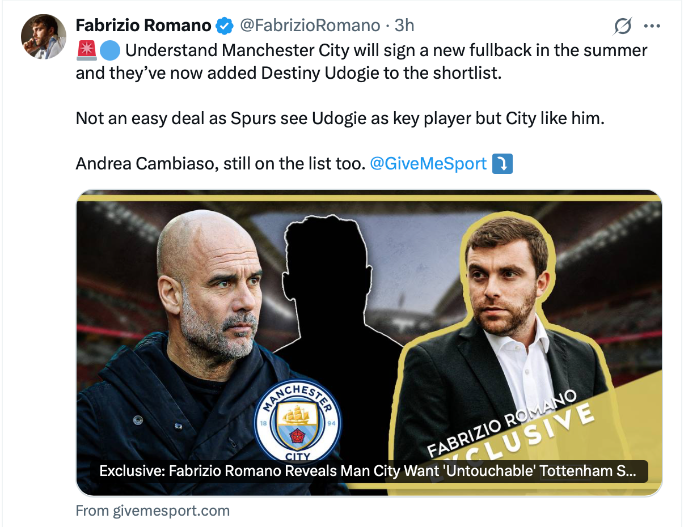
Task: Click the suited man's photo on card right
Action: point(500,320)
